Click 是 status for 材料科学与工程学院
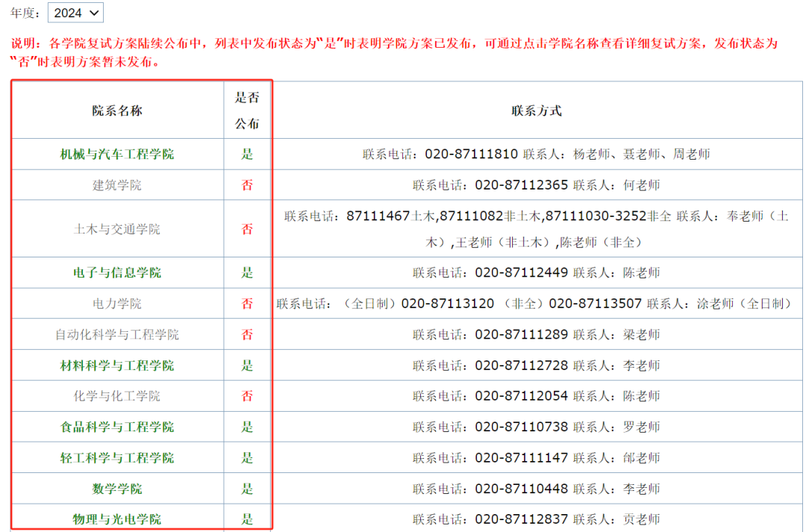Image resolution: width=806 pixels, height=532 pixels. (x=247, y=366)
